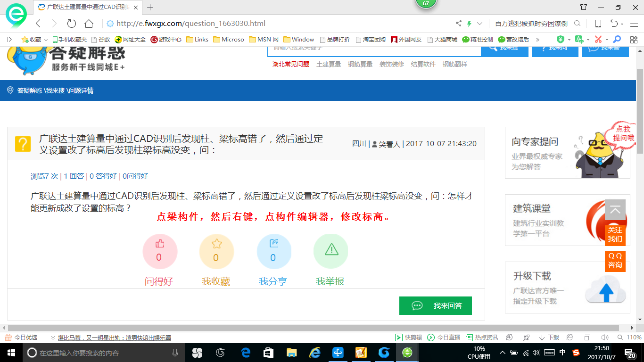This screenshot has width=644, height=362.
Task: Click the 答疑解惑 breadcrumb link
Action: tap(30, 90)
